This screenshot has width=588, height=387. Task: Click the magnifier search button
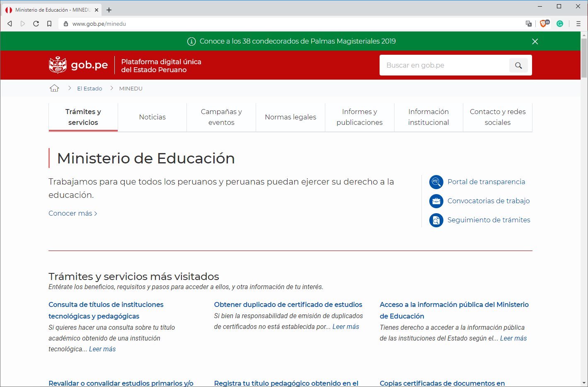(518, 65)
